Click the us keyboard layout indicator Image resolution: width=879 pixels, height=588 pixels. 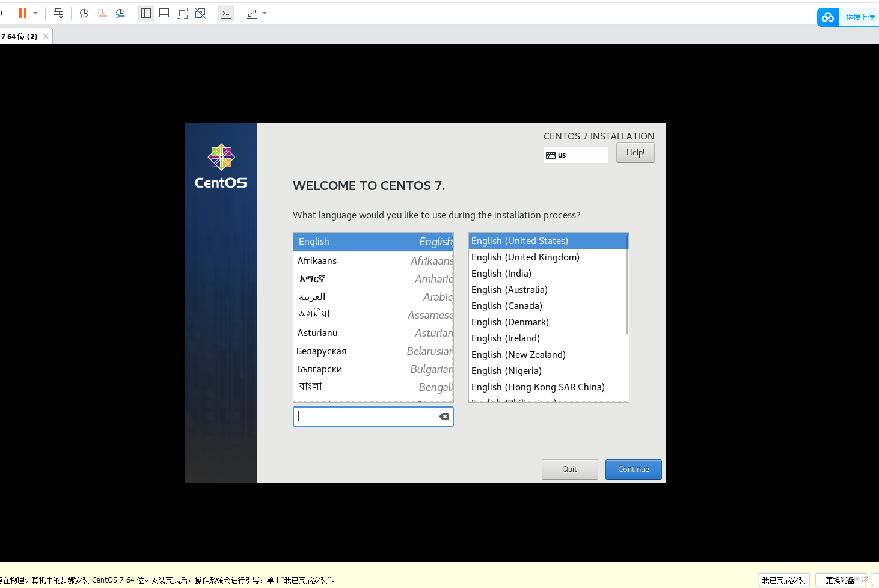[575, 155]
